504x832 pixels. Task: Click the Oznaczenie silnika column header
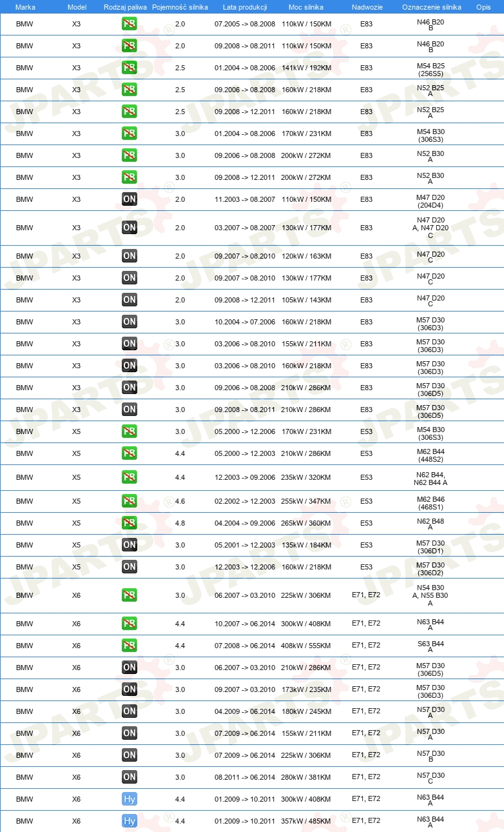click(431, 6)
